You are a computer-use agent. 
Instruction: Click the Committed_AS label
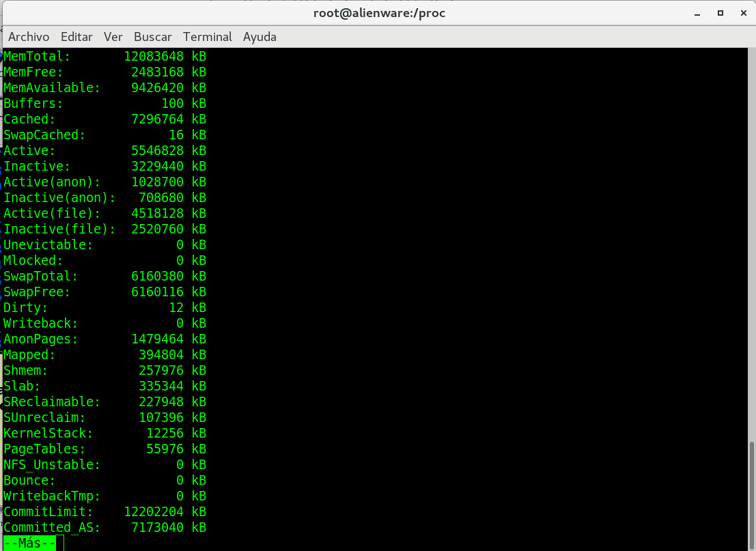tap(52, 528)
